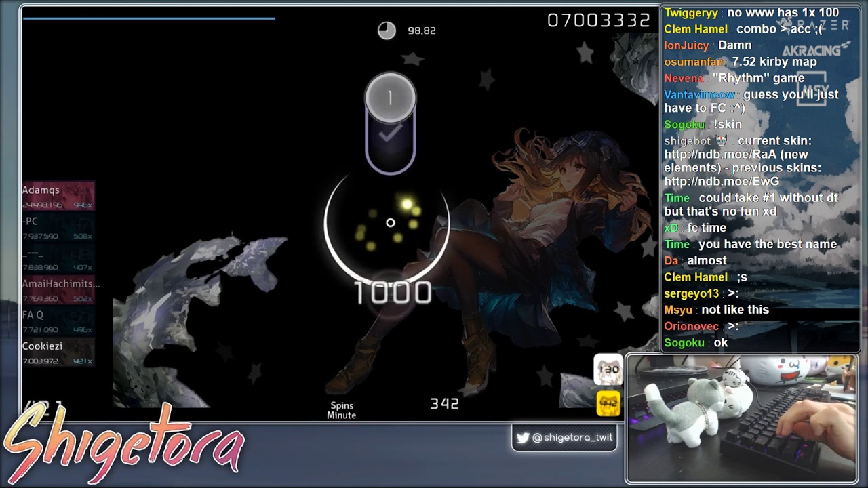868x488 pixels.
Task: Click the score counter 07003332
Action: [x=599, y=21]
